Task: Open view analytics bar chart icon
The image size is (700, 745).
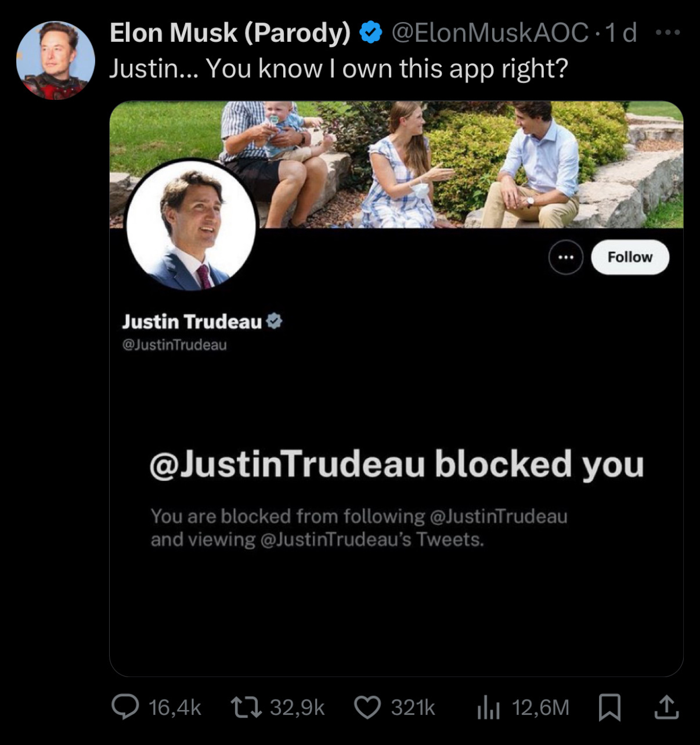Action: tap(488, 707)
